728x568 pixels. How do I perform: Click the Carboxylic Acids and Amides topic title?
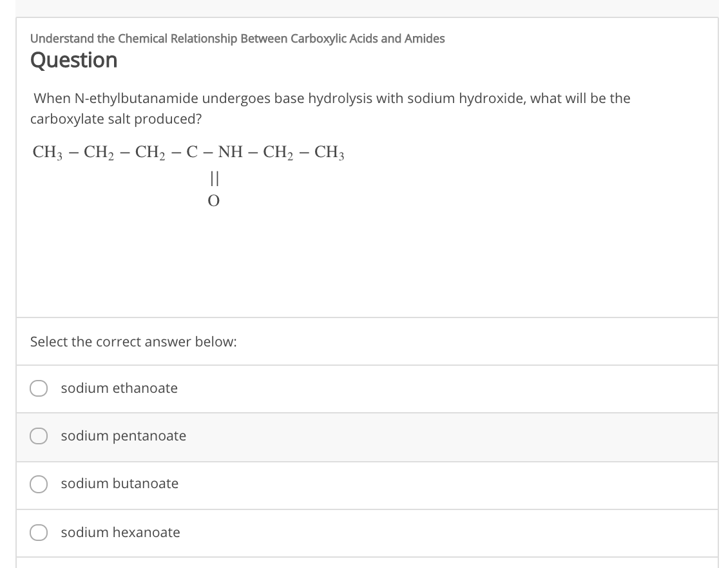(237, 39)
